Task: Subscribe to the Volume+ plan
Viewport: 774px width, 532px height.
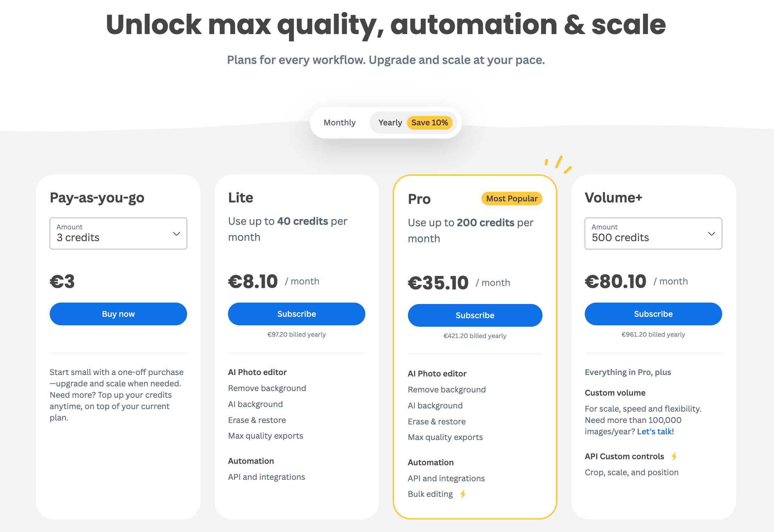Action: 653,314
